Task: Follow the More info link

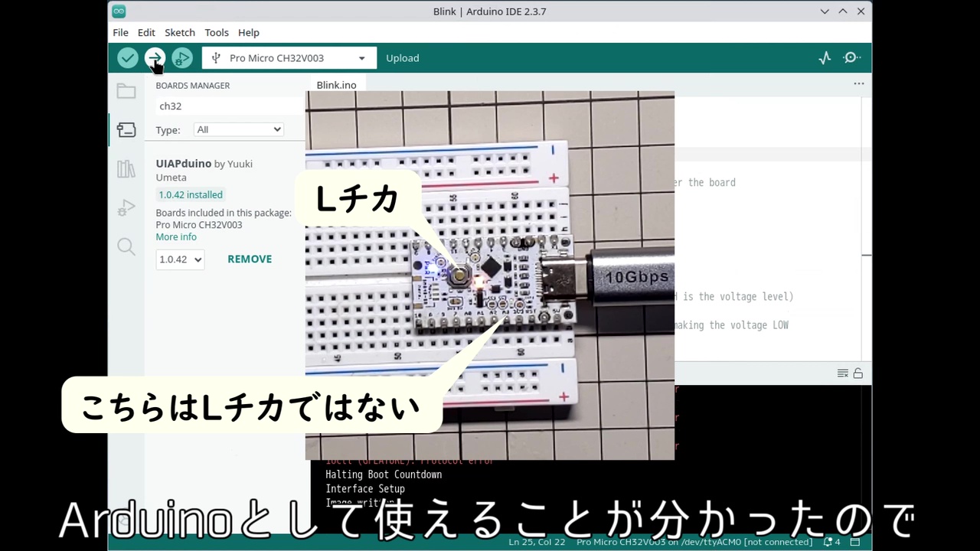Action: coord(176,237)
